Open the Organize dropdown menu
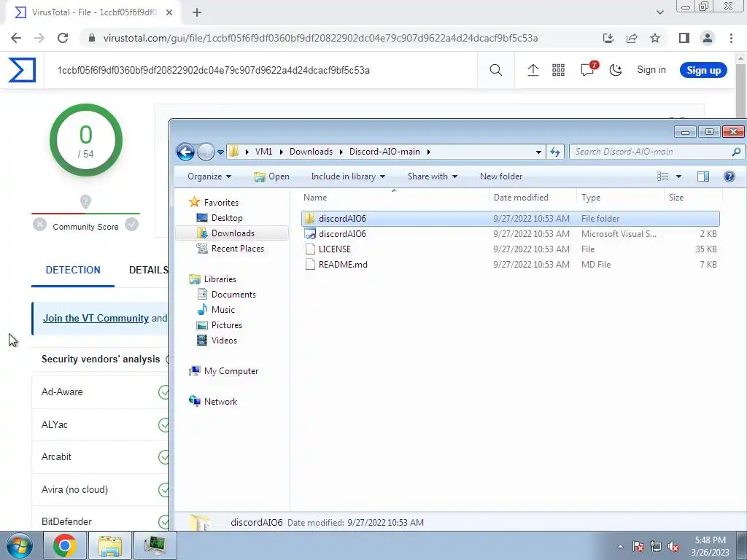 209,176
